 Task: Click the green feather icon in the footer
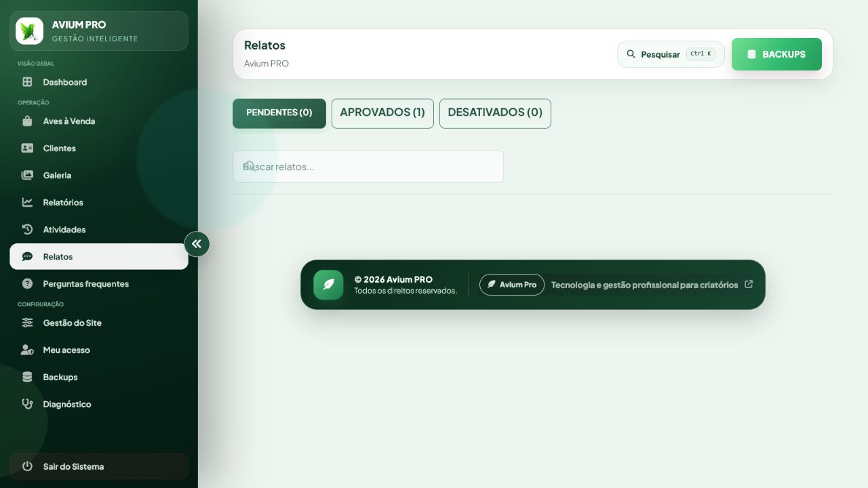(x=328, y=285)
